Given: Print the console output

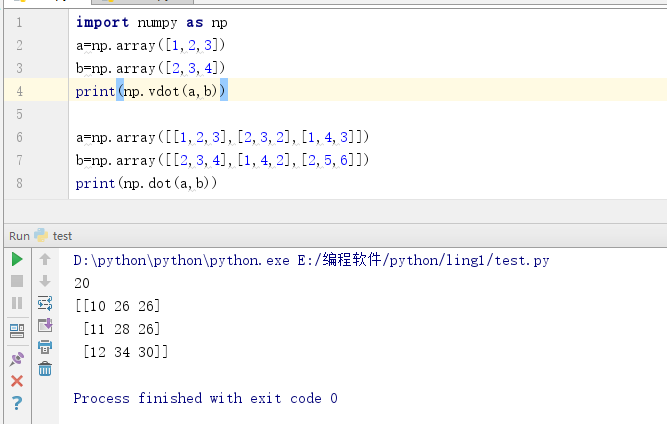Looking at the screenshot, I should [x=45, y=347].
